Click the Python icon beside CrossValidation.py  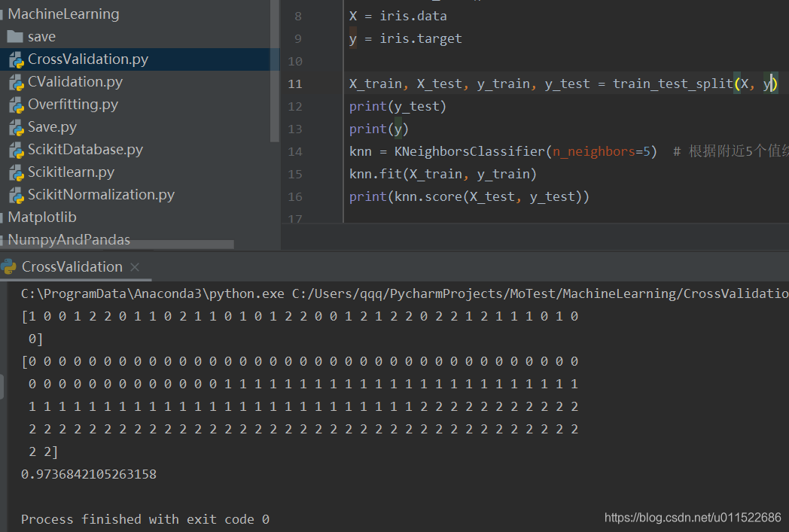pyautogui.click(x=17, y=59)
